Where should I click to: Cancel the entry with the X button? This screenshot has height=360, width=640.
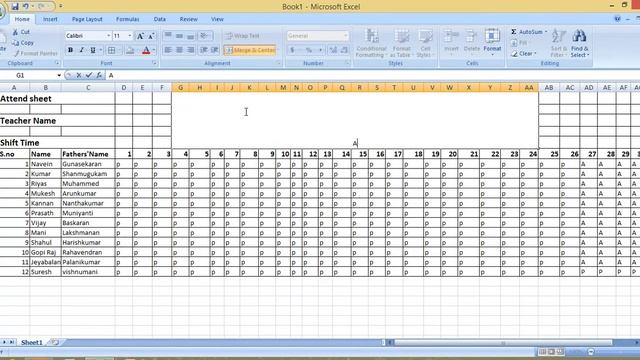click(79, 76)
